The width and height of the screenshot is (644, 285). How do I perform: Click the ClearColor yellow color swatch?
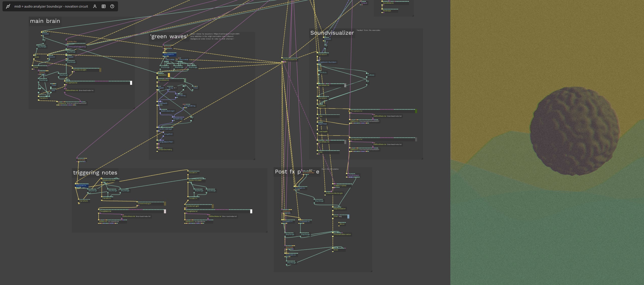coord(169,75)
